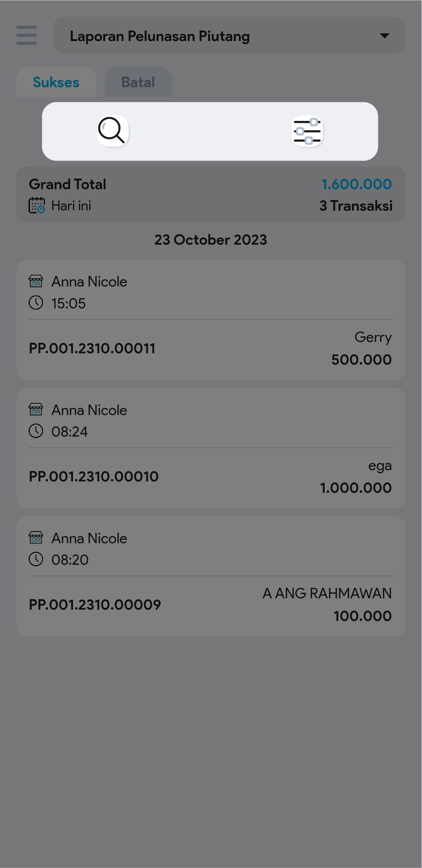Open the hamburger menu icon
The image size is (422, 868).
point(27,36)
